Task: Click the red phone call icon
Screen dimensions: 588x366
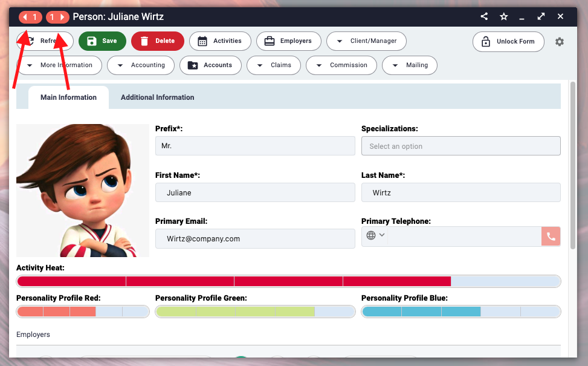Action: [551, 237]
